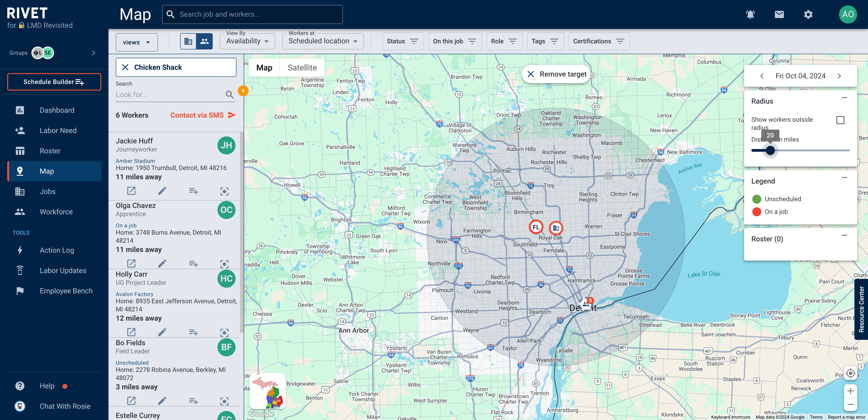
Task: Edit Bo Fields with pencil icon
Action: pyautogui.click(x=162, y=401)
